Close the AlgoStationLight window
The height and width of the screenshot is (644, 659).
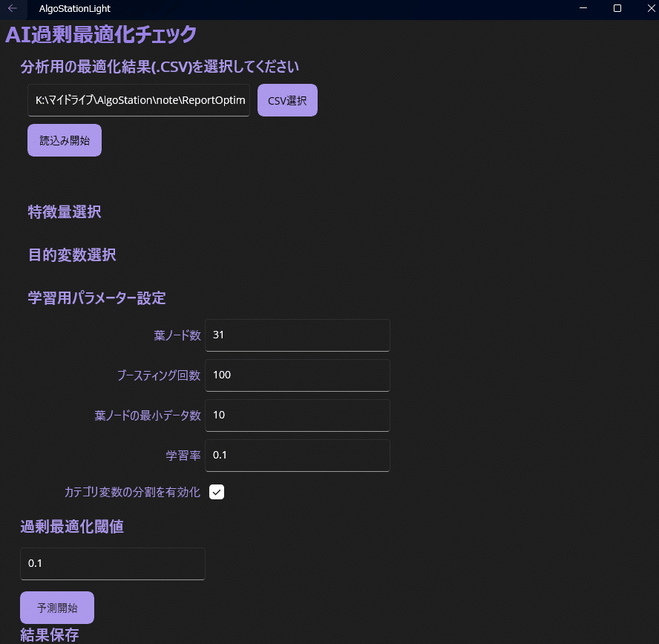click(x=651, y=8)
